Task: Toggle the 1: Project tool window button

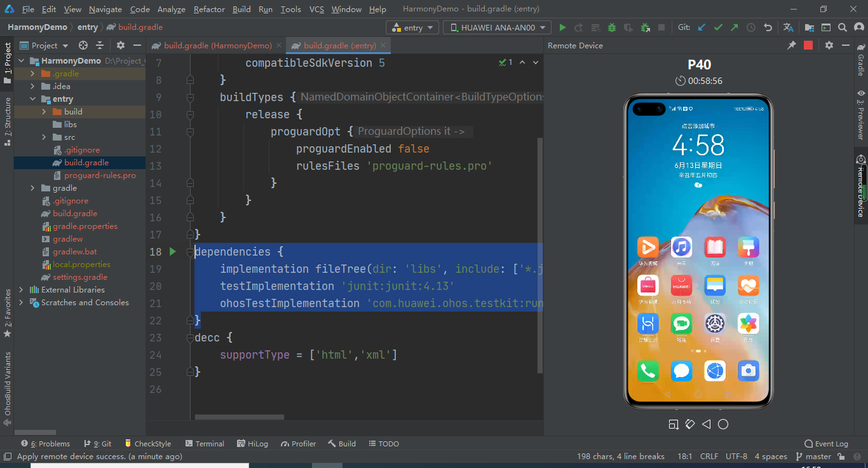Action: tap(7, 62)
